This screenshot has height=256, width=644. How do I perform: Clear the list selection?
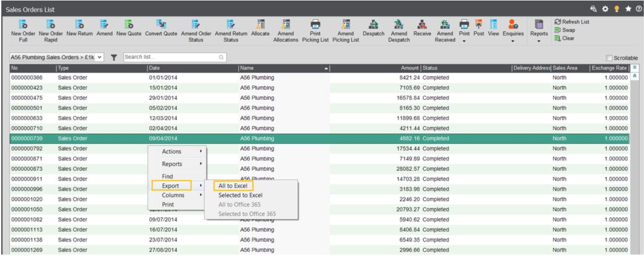(564, 38)
